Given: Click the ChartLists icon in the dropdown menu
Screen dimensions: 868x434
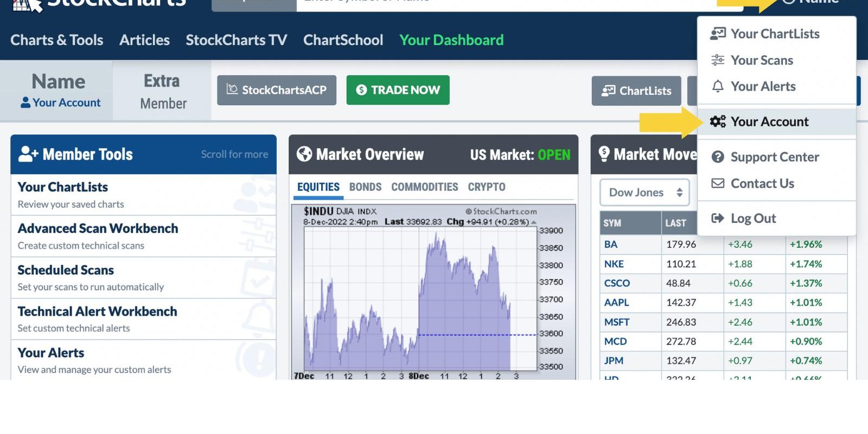Looking at the screenshot, I should [718, 34].
